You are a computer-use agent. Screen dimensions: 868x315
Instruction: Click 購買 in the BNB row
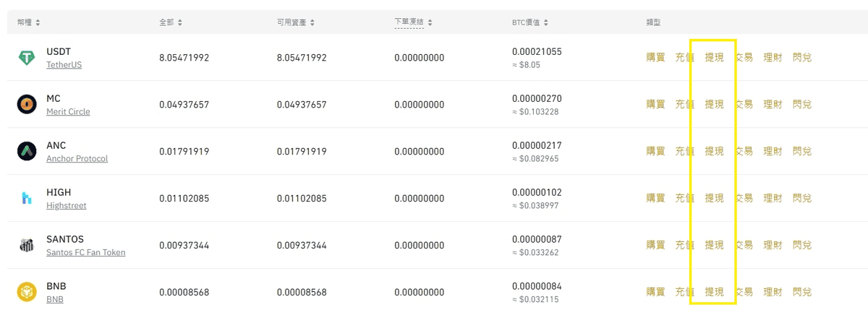655,293
